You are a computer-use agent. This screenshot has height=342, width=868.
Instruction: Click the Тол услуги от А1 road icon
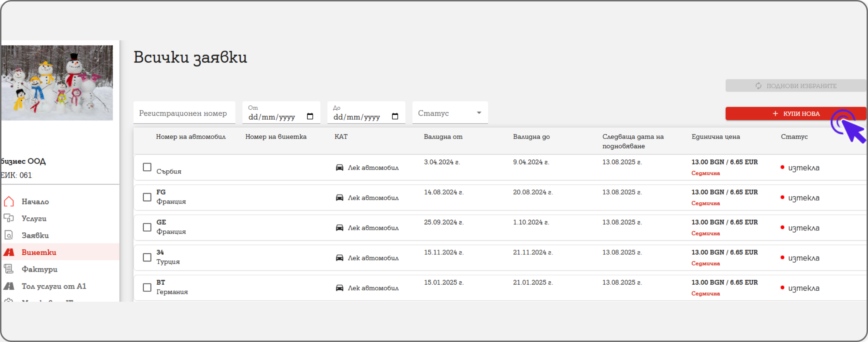[9, 286]
